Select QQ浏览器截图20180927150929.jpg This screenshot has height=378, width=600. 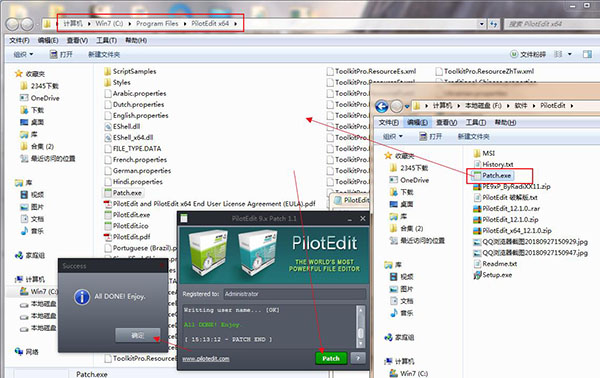click(531, 242)
